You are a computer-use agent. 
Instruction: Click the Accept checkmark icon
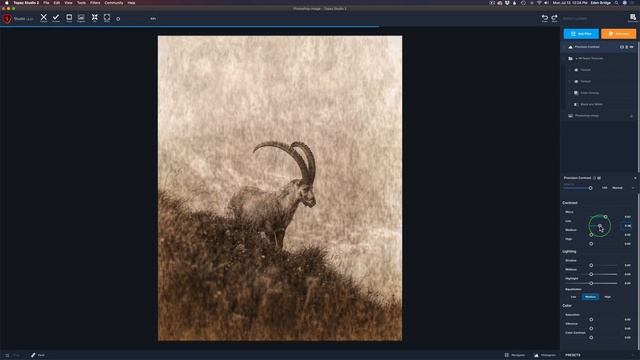point(56,17)
